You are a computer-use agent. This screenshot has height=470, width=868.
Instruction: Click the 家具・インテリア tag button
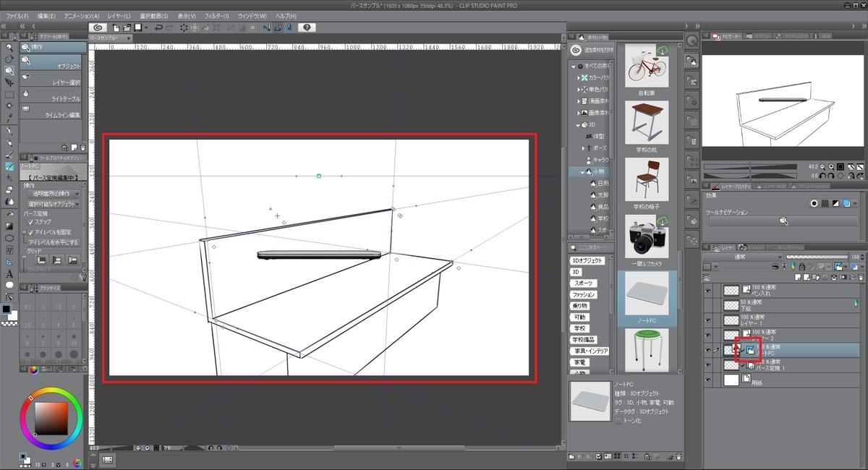click(x=590, y=351)
